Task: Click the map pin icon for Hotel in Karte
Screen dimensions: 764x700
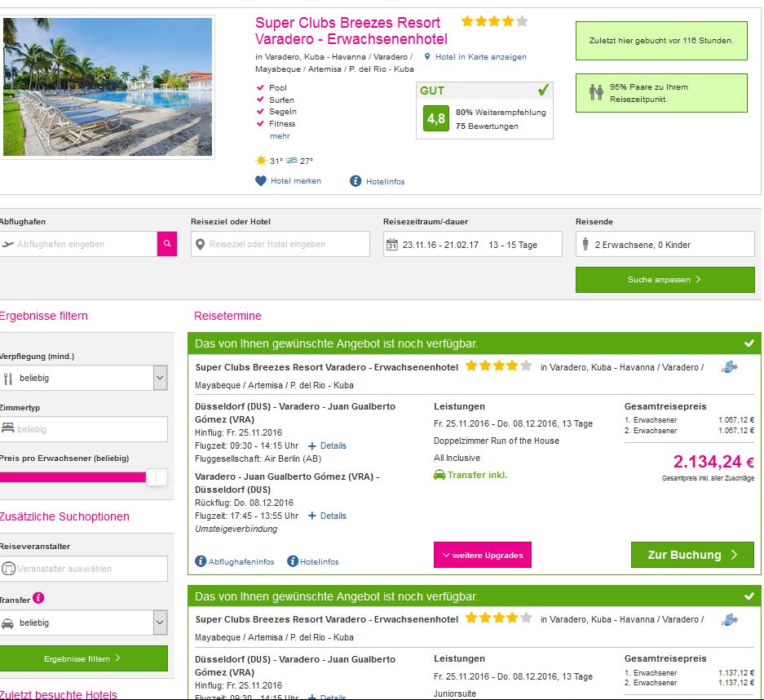Action: point(427,56)
